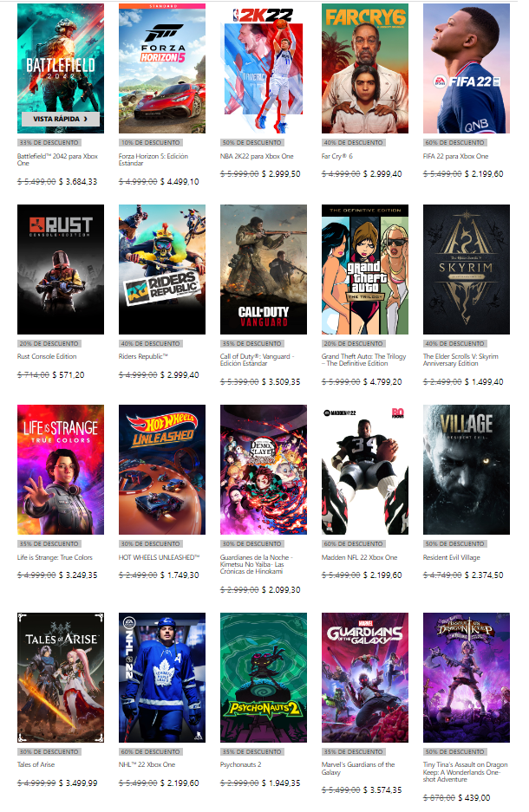
Task: Open the Rust Console Edition title link
Action: click(47, 356)
